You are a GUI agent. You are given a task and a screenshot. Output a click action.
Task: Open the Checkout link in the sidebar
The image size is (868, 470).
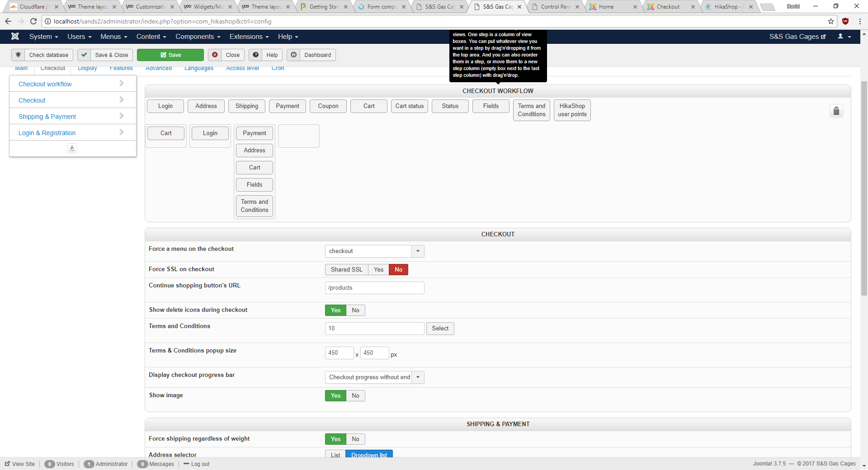click(x=72, y=100)
